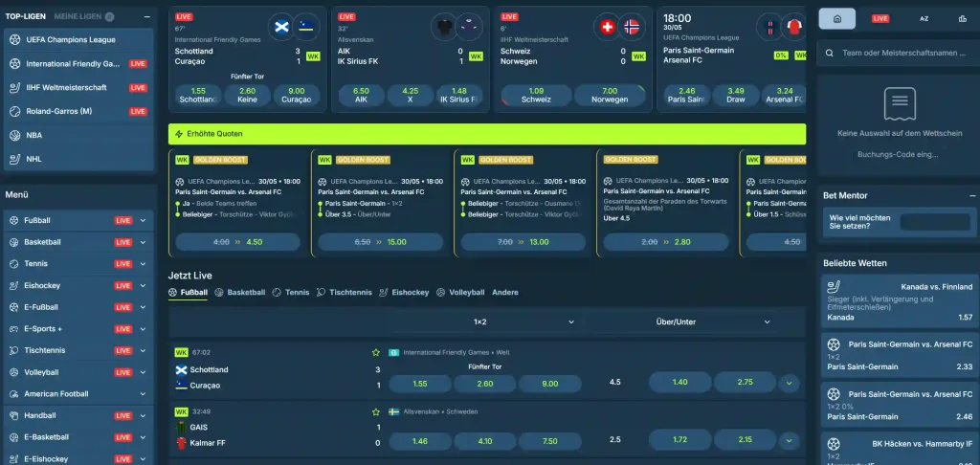Click the E-Sports + gamepad icon
Screen dimensions: 980x465
tap(14, 329)
